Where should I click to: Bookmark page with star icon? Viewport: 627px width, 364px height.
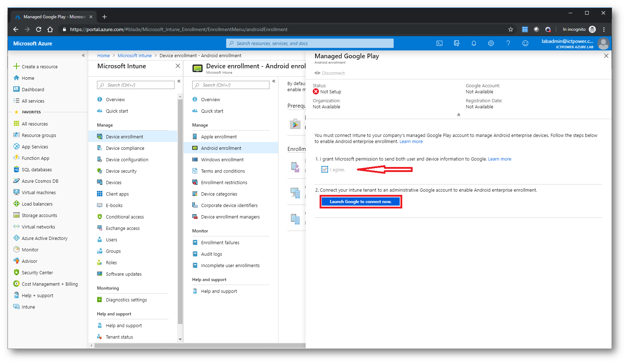[511, 29]
